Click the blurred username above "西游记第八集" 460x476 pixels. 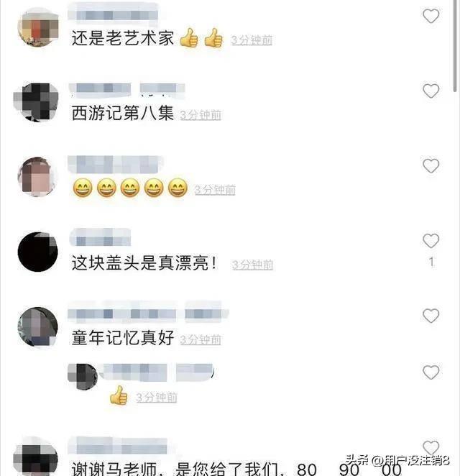(x=126, y=88)
